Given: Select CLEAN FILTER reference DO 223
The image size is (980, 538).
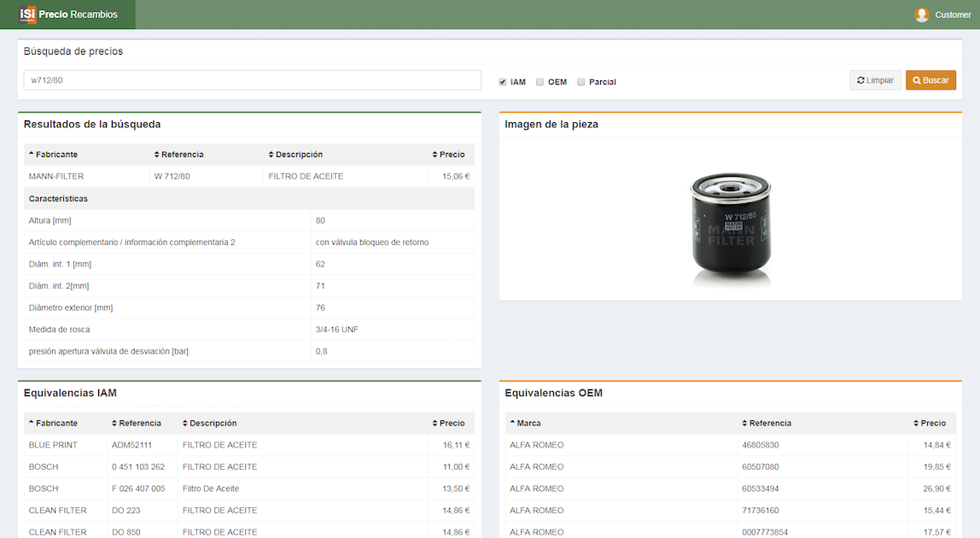Looking at the screenshot, I should tap(126, 511).
